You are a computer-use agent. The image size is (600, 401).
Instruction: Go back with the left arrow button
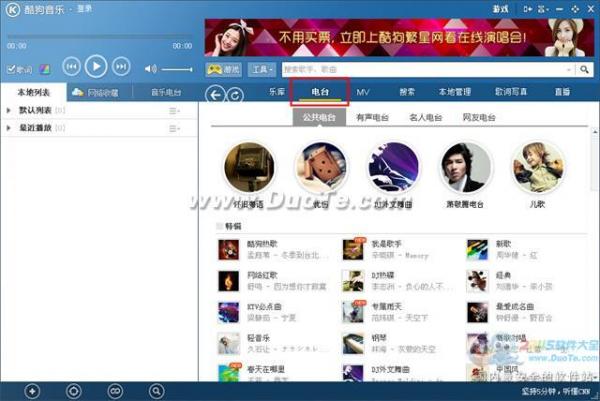(215, 95)
